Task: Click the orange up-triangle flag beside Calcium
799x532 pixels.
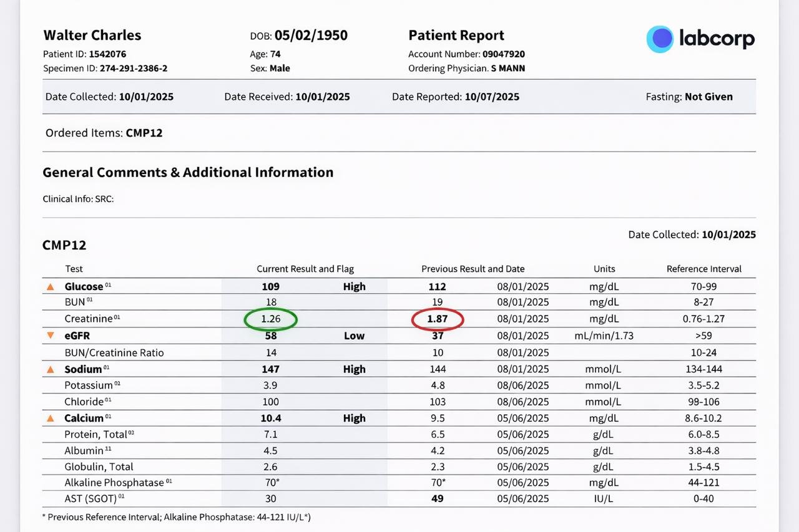Action: tap(51, 418)
